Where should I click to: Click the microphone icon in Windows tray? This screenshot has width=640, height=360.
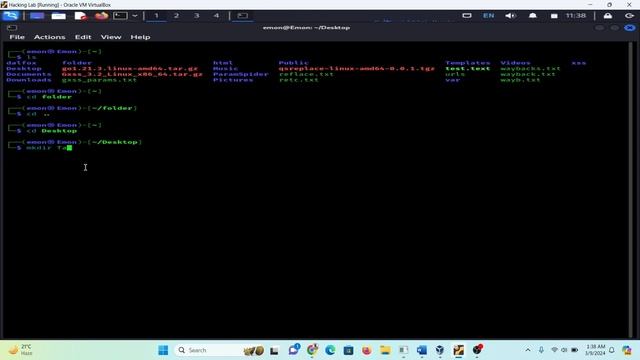(541, 350)
